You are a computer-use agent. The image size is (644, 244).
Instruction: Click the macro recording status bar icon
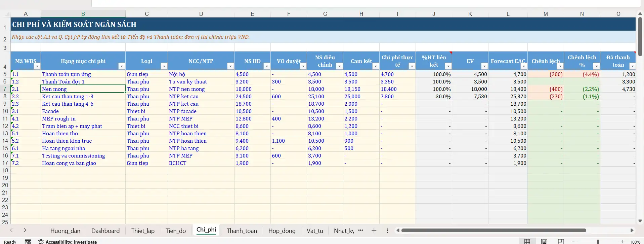(28, 242)
